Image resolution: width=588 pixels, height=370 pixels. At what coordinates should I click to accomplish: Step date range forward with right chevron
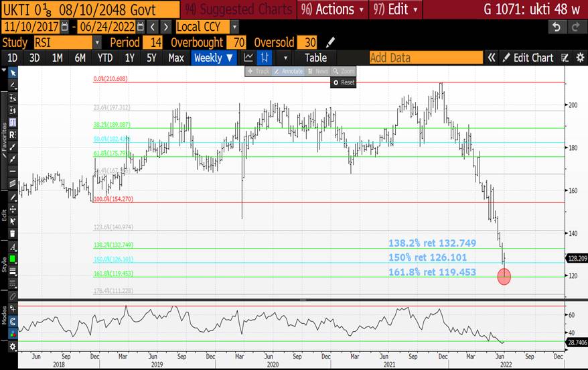pyautogui.click(x=165, y=27)
